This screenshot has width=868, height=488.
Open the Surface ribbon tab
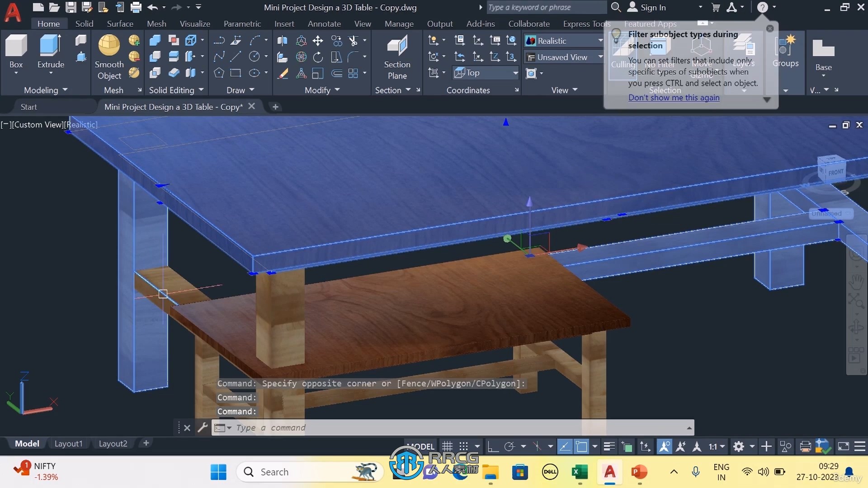point(120,23)
